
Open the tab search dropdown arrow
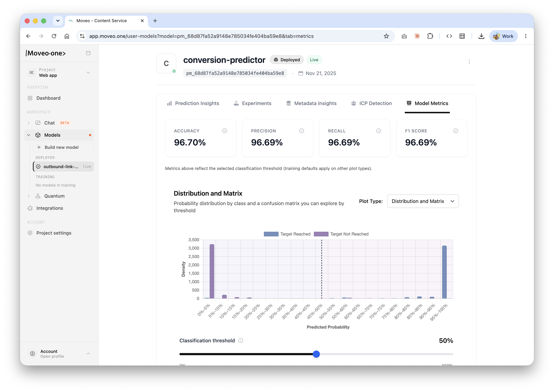(x=58, y=21)
